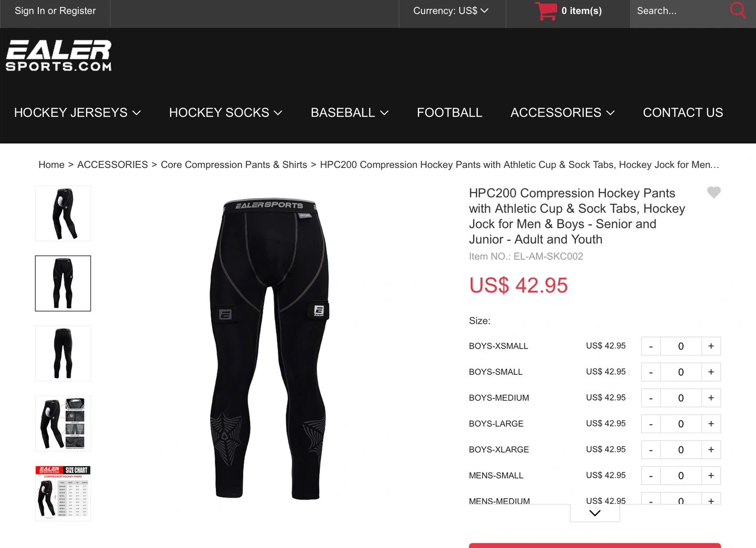This screenshot has height=548, width=756.
Task: Add product to wishlist heart icon
Action: click(713, 192)
